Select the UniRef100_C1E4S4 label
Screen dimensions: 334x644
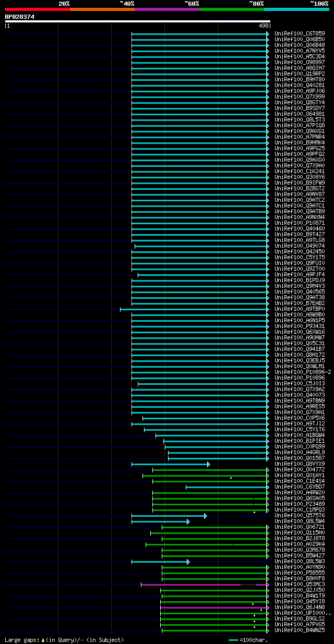(300, 481)
